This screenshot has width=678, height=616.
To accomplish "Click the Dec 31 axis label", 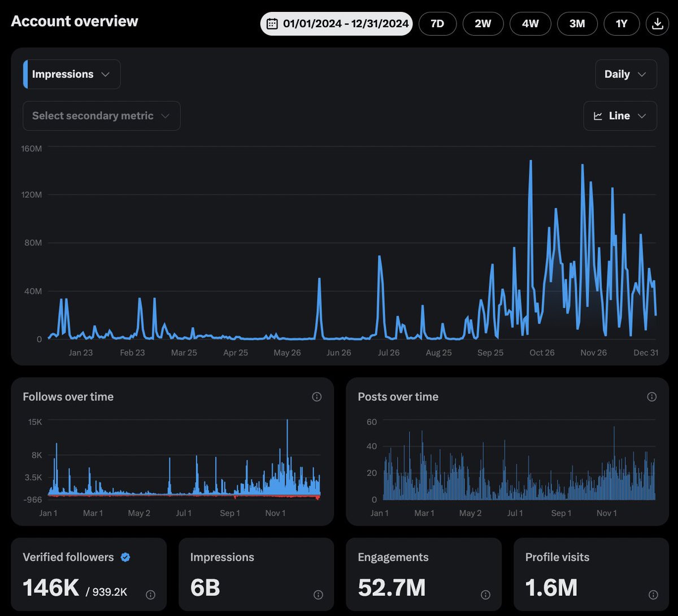I will point(646,353).
